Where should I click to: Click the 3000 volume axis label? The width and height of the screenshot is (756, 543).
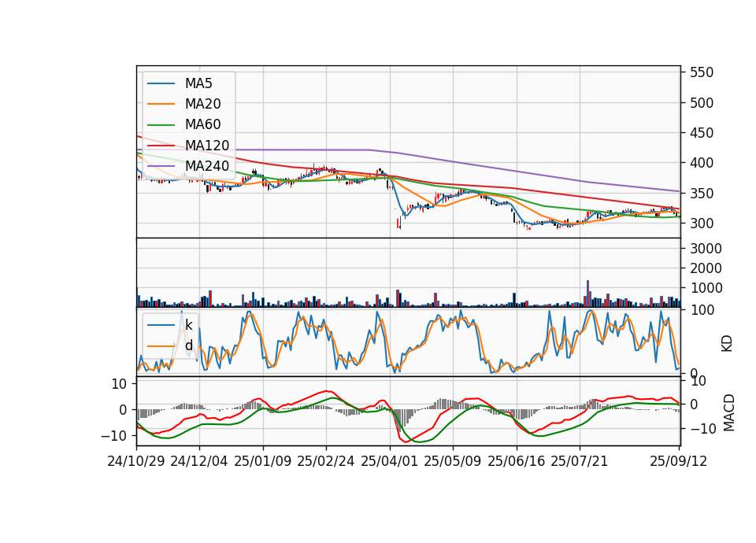tap(706, 249)
